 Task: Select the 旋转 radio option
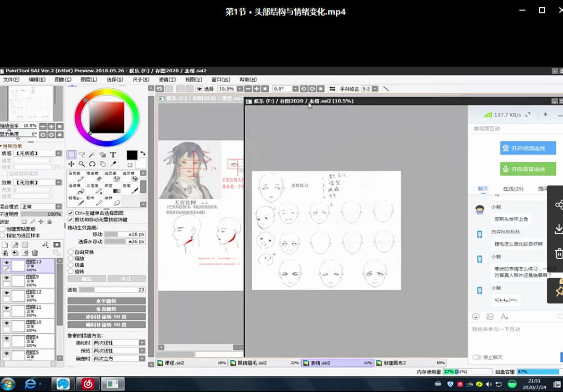(x=71, y=271)
